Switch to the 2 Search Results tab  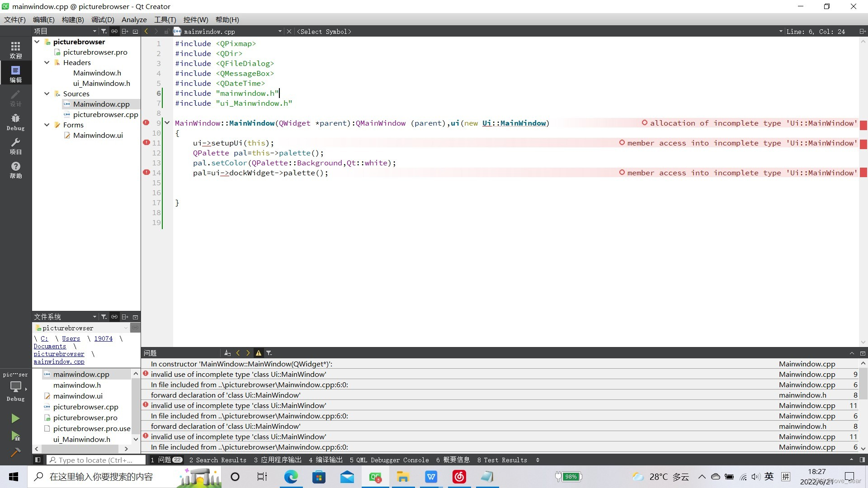[218, 460]
